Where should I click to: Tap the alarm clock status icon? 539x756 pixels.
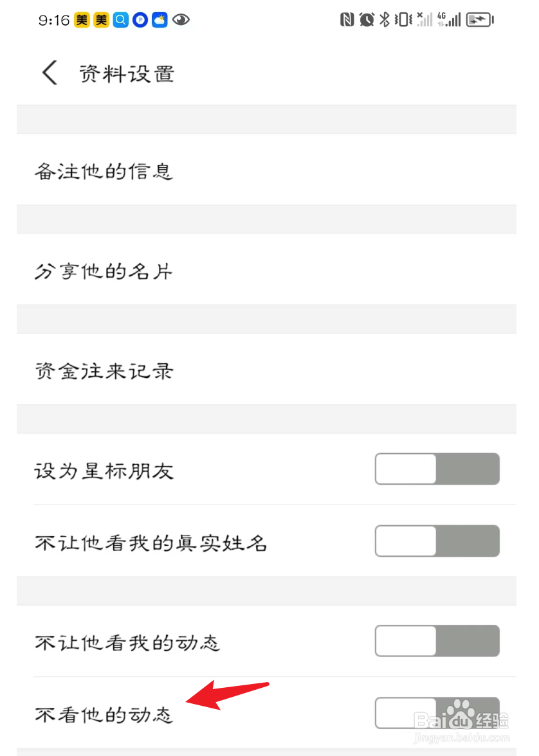[367, 20]
